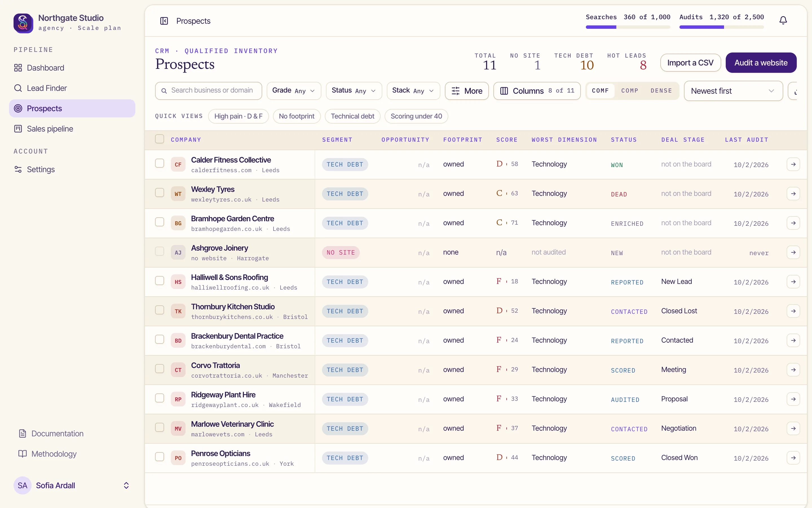
Task: Click the Audits usage progress bar
Action: [721, 27]
